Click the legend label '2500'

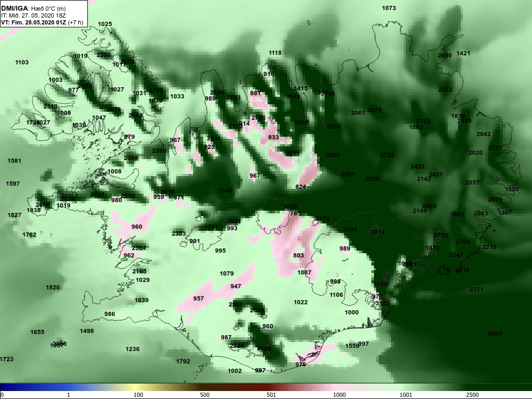(472, 395)
